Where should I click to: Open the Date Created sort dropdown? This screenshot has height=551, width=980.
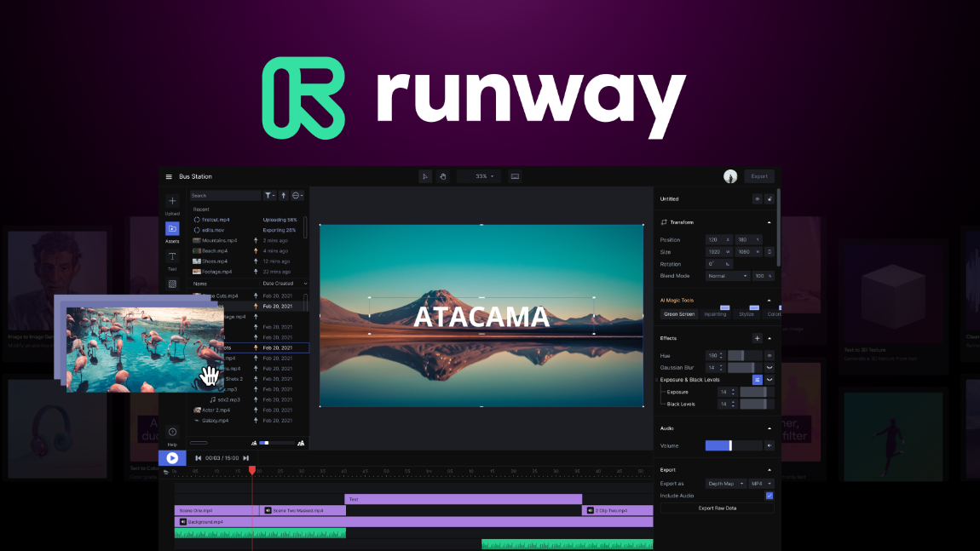(285, 284)
